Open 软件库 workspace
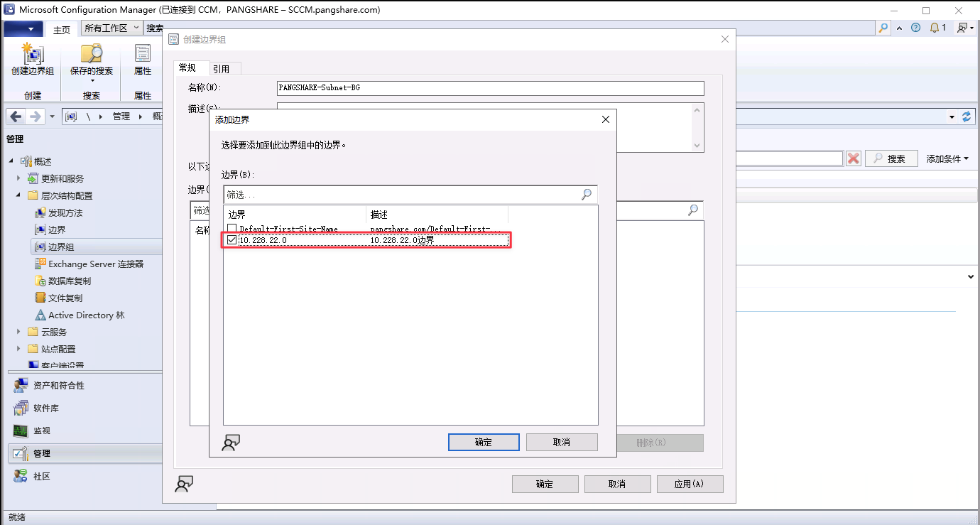980x525 pixels. [x=46, y=408]
